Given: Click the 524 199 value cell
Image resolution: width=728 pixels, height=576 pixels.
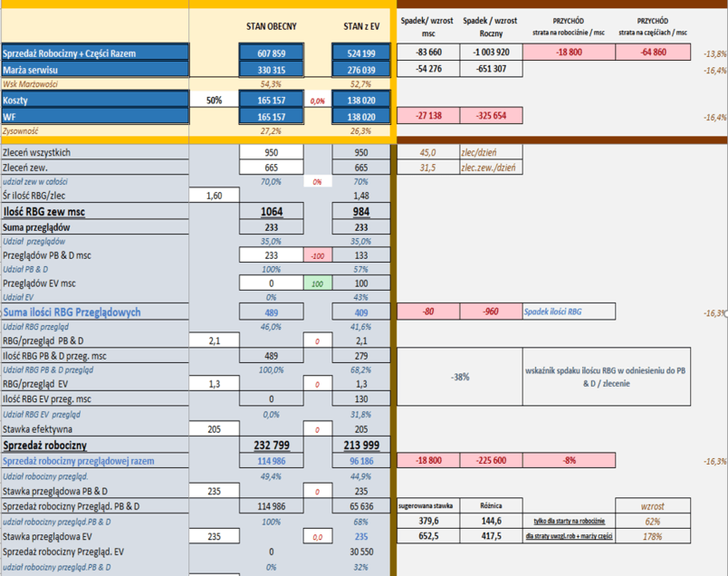Looking at the screenshot, I should tap(360, 53).
